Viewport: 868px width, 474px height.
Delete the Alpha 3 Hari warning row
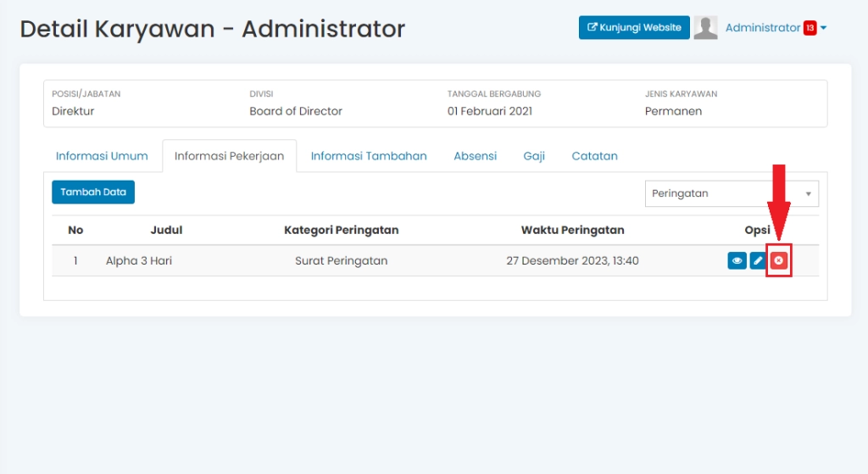[x=778, y=261]
